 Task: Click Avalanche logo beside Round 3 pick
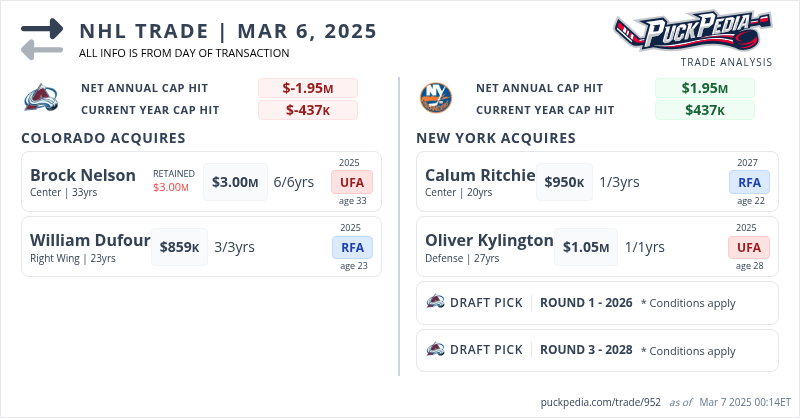[436, 349]
